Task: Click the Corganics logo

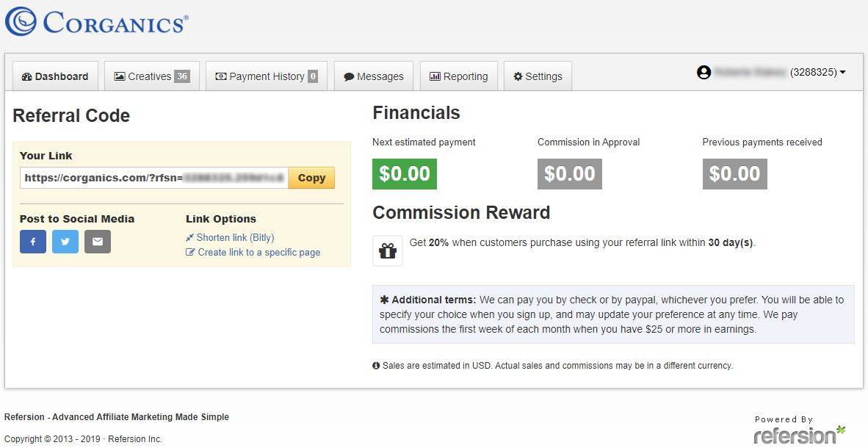Action: 96,22
